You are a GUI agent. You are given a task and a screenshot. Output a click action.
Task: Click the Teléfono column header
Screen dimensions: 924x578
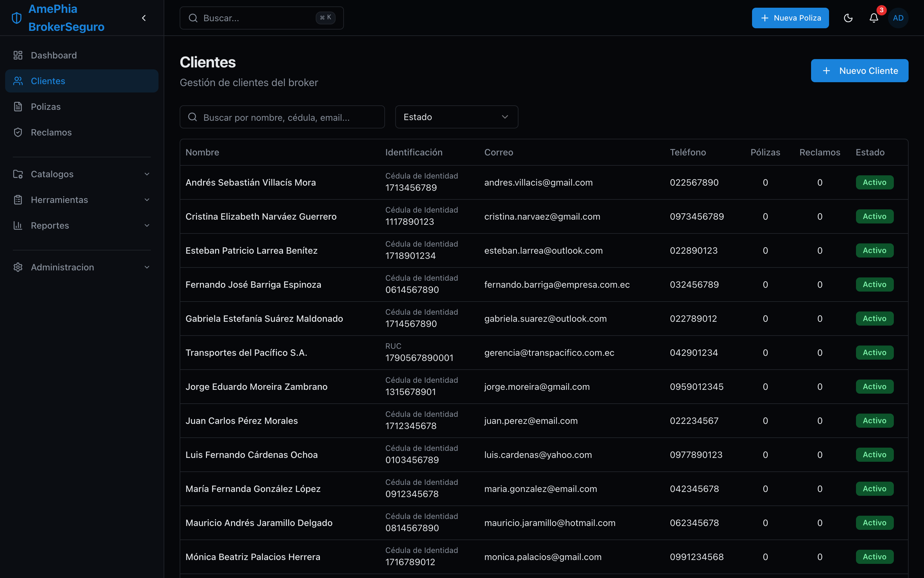pyautogui.click(x=688, y=152)
